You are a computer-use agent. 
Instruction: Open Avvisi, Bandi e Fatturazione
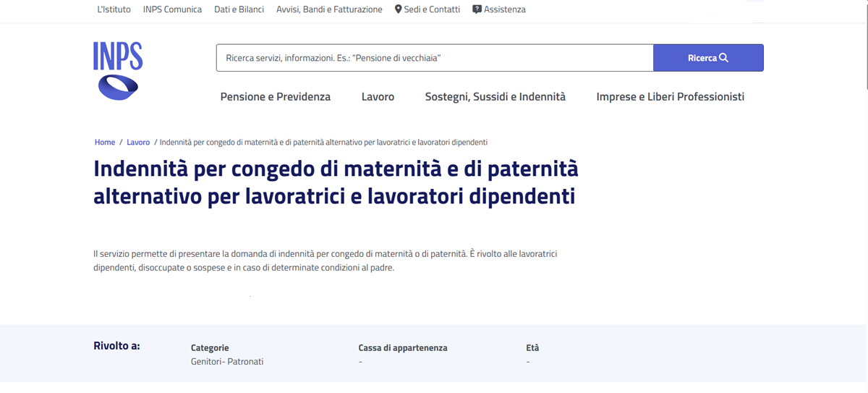tap(329, 9)
